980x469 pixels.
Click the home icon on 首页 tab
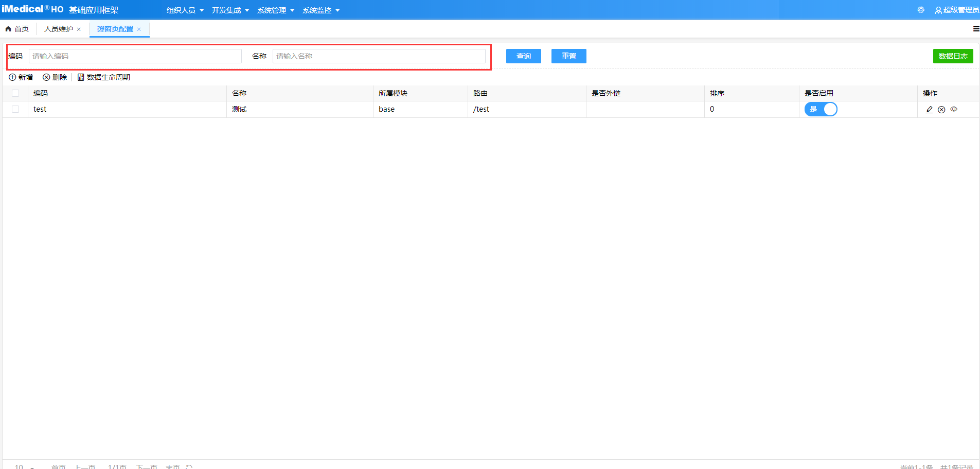coord(8,29)
